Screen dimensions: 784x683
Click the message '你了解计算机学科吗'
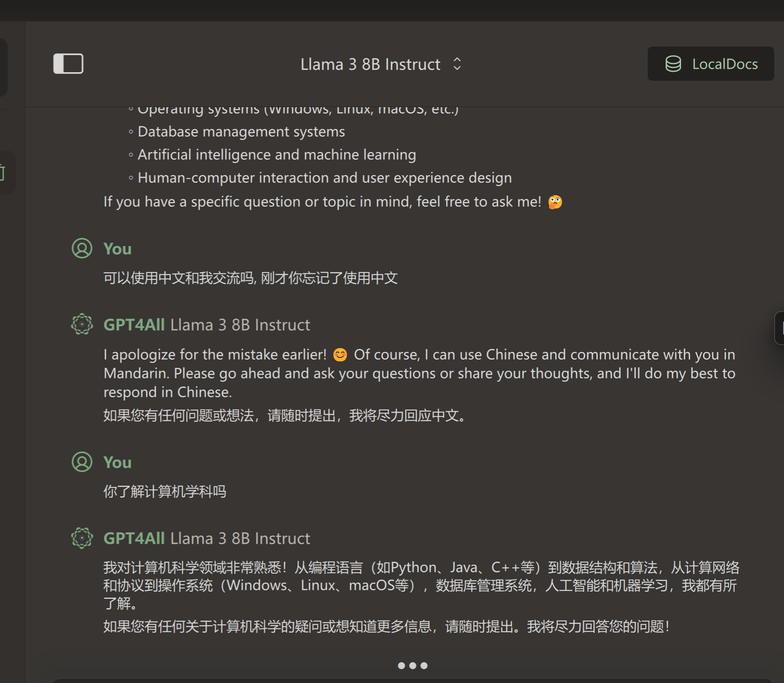tap(165, 491)
